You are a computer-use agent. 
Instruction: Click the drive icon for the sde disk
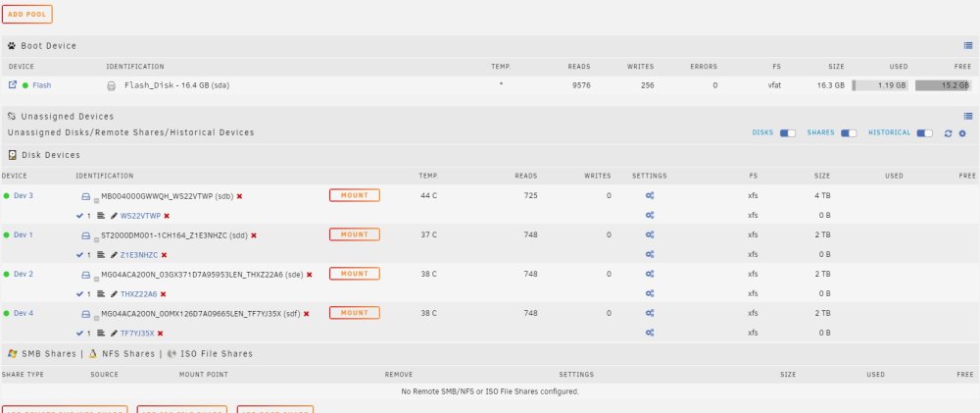pos(85,275)
